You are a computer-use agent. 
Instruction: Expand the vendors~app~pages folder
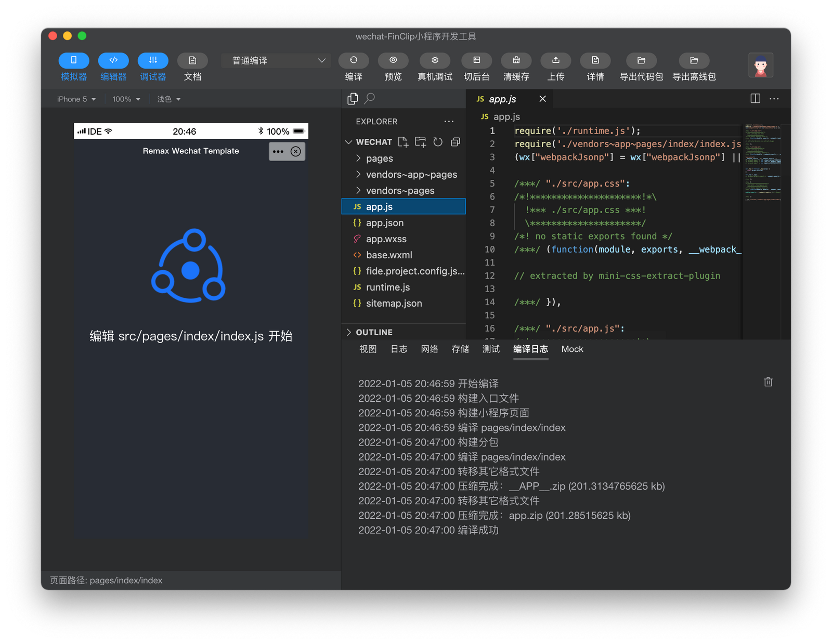click(404, 175)
